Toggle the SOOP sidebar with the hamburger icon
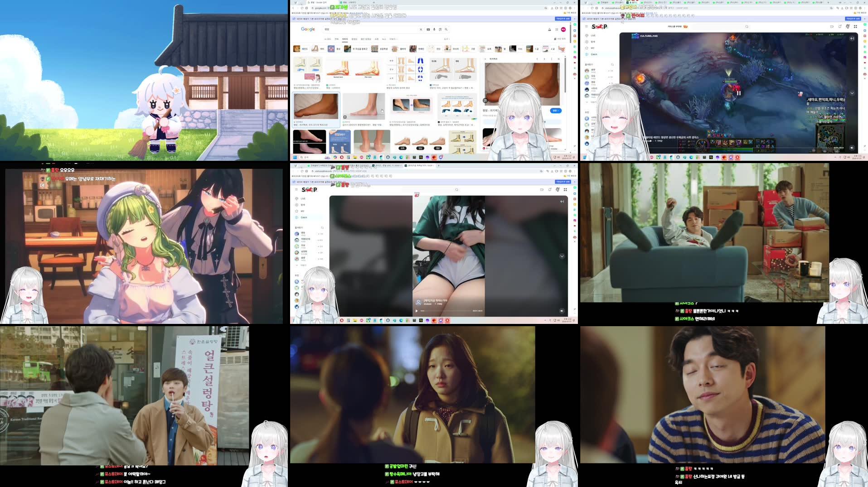This screenshot has width=868, height=487. (x=296, y=189)
